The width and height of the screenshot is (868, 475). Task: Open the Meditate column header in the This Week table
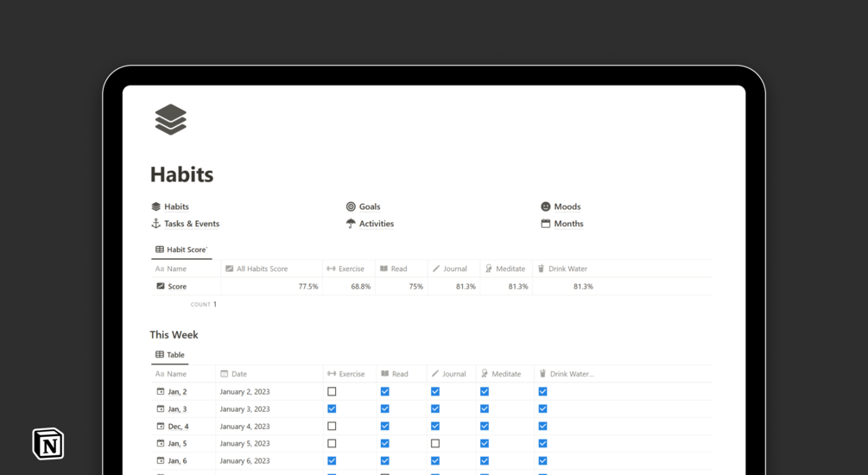click(x=505, y=374)
